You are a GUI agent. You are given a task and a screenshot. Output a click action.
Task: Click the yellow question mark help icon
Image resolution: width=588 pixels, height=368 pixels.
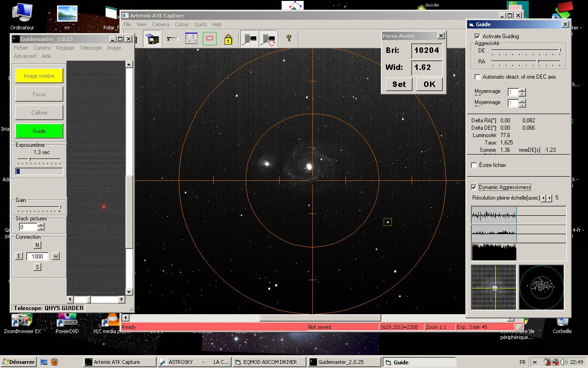tap(289, 39)
